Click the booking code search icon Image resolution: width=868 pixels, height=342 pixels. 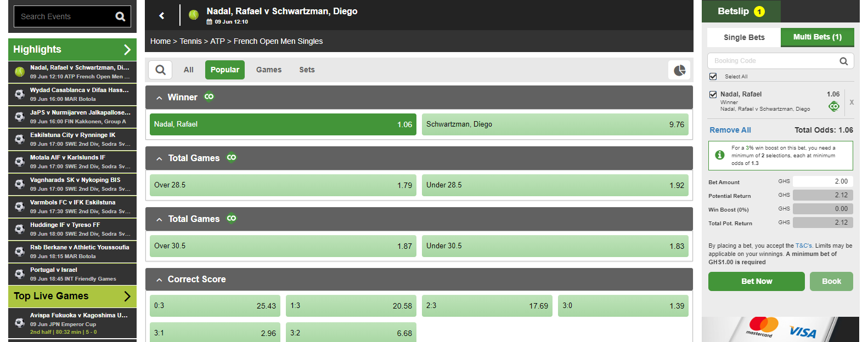pyautogui.click(x=843, y=61)
